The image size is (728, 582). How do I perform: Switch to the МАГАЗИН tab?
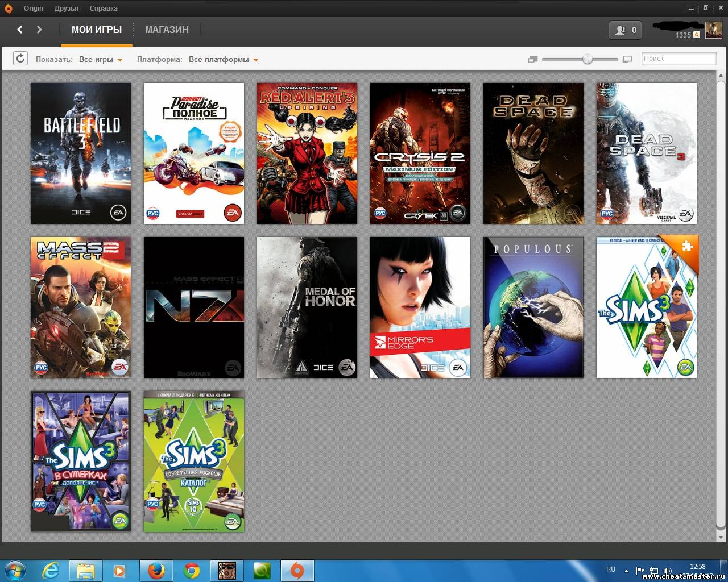click(167, 30)
